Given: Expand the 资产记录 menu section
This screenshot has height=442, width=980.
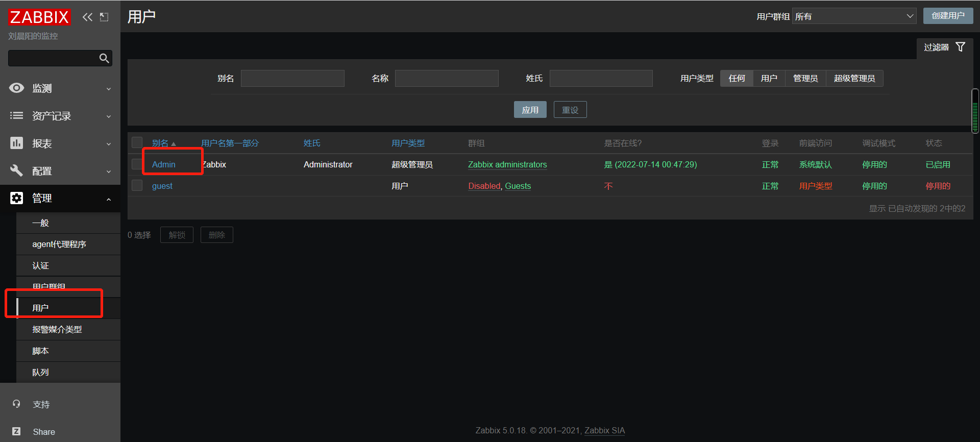Looking at the screenshot, I should tap(60, 116).
